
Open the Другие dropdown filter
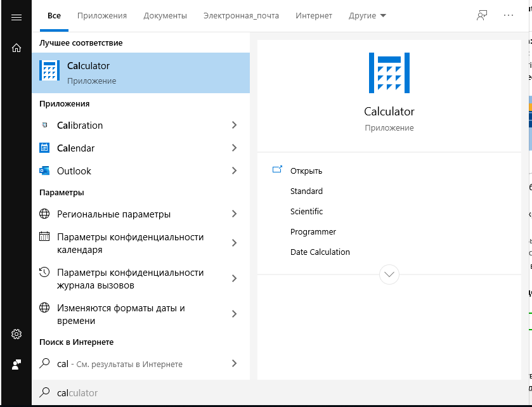pyautogui.click(x=367, y=16)
